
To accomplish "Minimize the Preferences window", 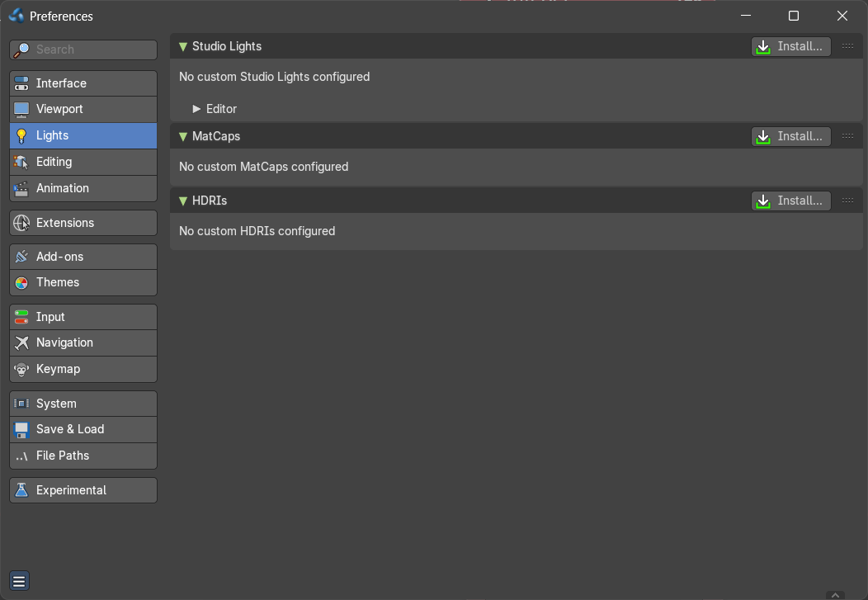I will pyautogui.click(x=746, y=16).
